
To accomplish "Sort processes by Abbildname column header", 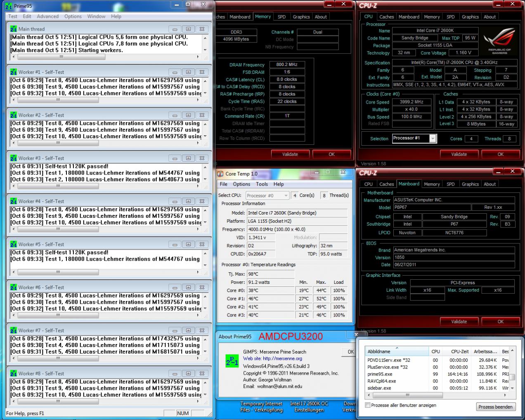I will [x=397, y=352].
